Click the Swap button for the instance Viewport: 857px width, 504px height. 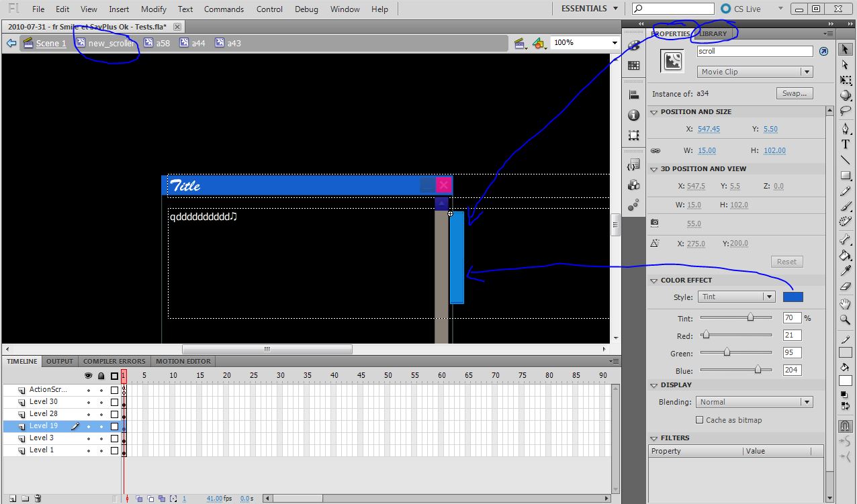tap(795, 93)
